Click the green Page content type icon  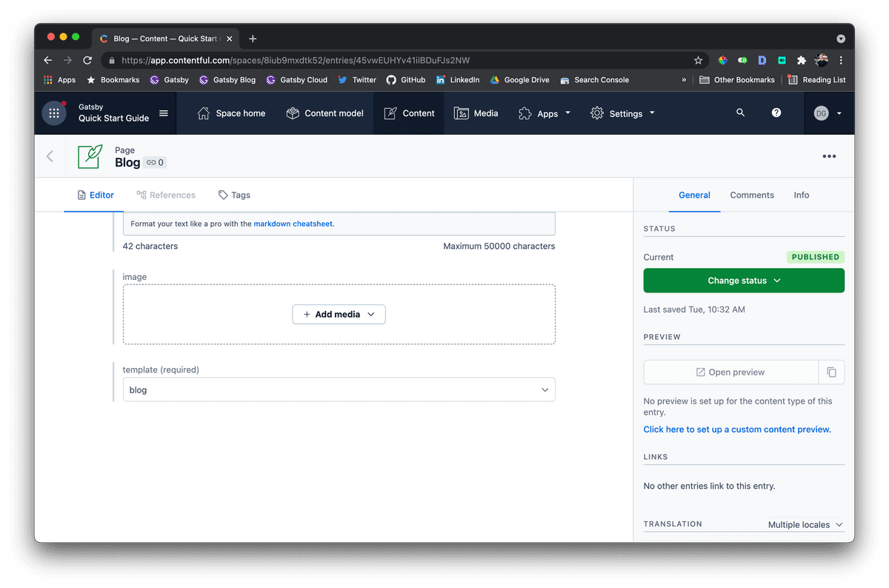coord(90,156)
